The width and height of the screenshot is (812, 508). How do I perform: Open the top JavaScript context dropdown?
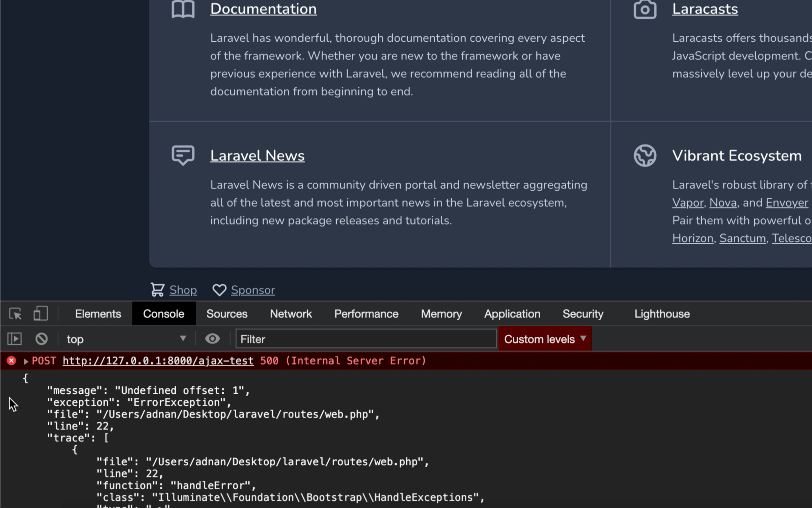[126, 339]
